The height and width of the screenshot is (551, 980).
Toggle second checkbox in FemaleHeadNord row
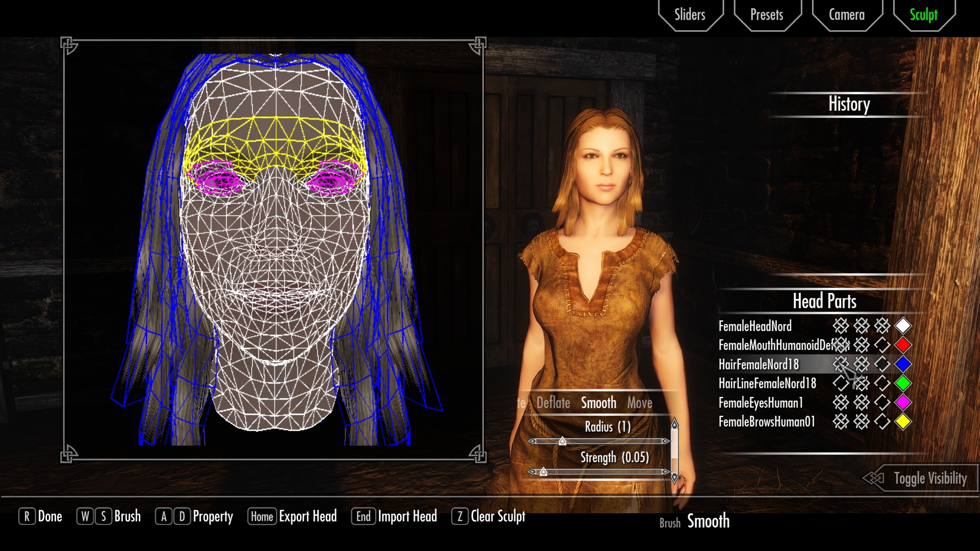(x=862, y=325)
